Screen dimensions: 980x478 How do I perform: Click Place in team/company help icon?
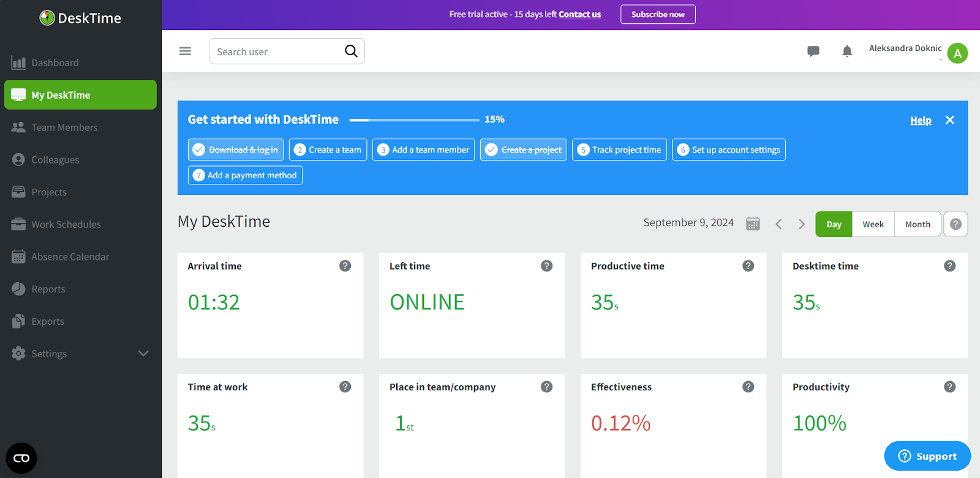tap(547, 387)
